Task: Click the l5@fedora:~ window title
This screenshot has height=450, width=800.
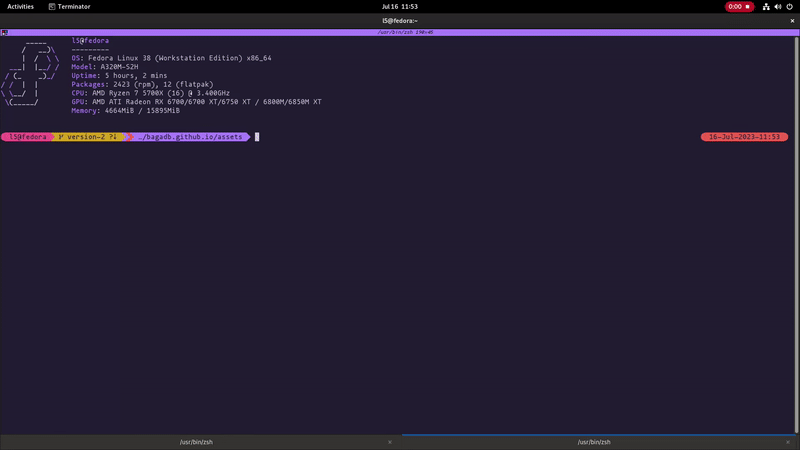Action: click(399, 21)
